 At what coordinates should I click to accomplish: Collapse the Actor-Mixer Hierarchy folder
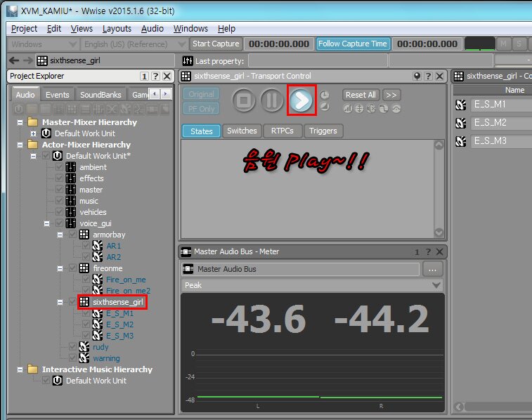[x=20, y=145]
